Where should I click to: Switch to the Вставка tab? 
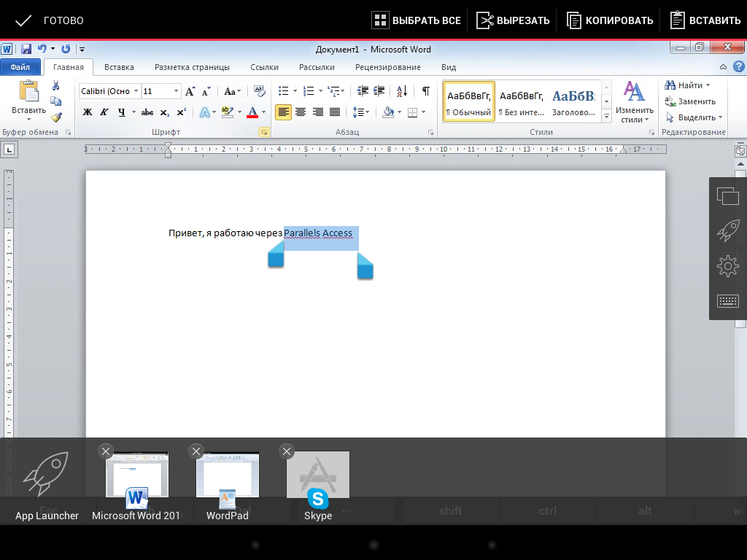119,67
